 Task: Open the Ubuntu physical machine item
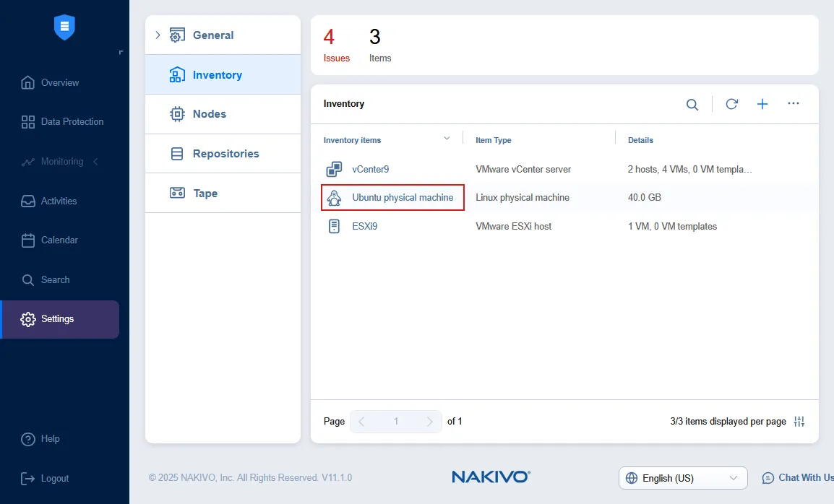403,198
